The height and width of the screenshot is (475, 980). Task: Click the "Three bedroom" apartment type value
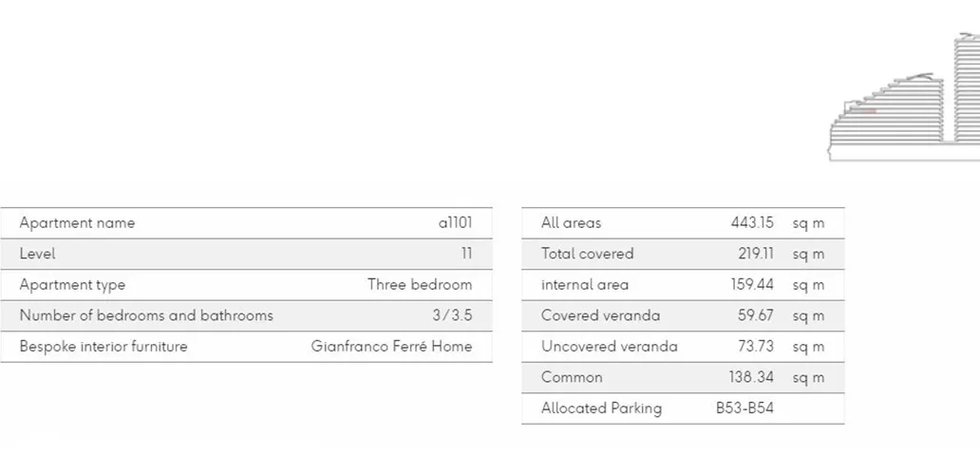pyautogui.click(x=420, y=285)
